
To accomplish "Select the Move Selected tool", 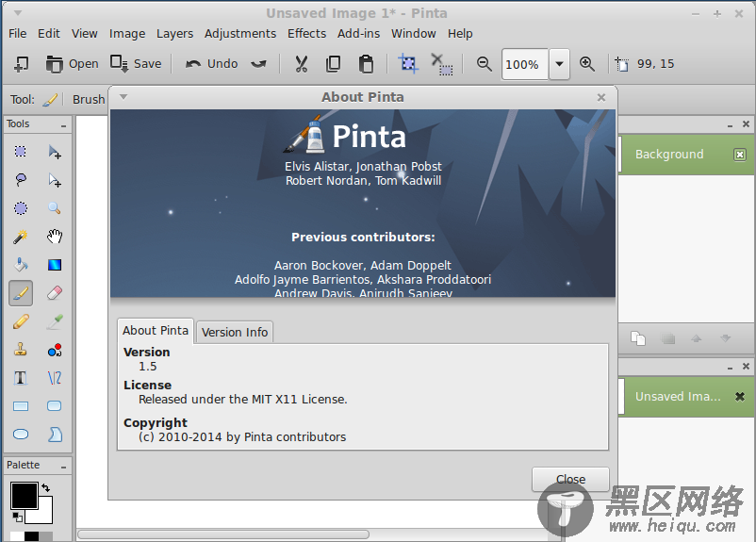I will [55, 152].
